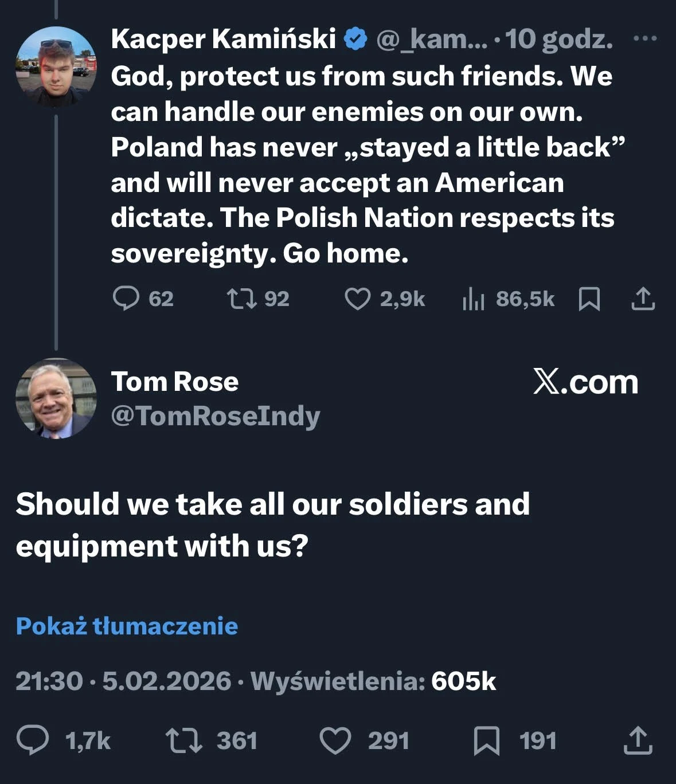The image size is (676, 784).
Task: Click "Pokaż tłumaczenie" translation link
Action: click(127, 626)
